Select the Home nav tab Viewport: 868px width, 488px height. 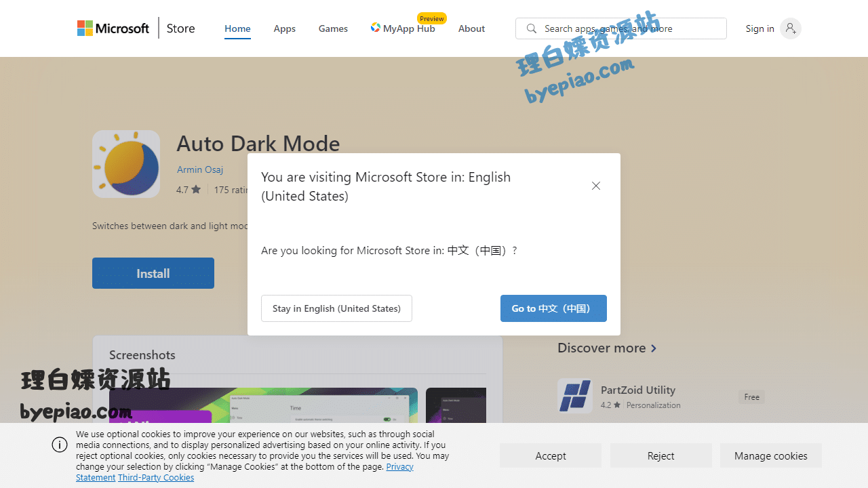pyautogui.click(x=237, y=28)
